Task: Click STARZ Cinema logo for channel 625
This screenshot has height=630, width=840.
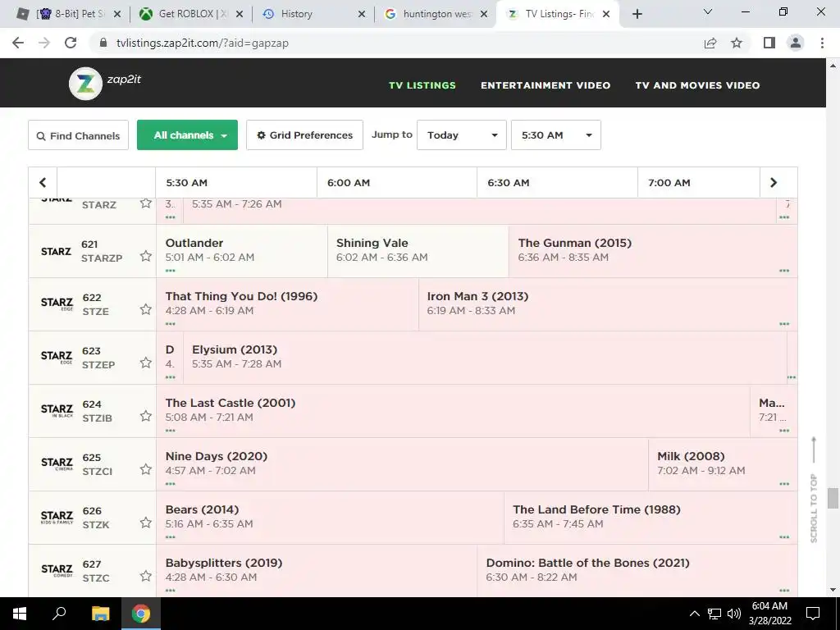Action: tap(57, 463)
